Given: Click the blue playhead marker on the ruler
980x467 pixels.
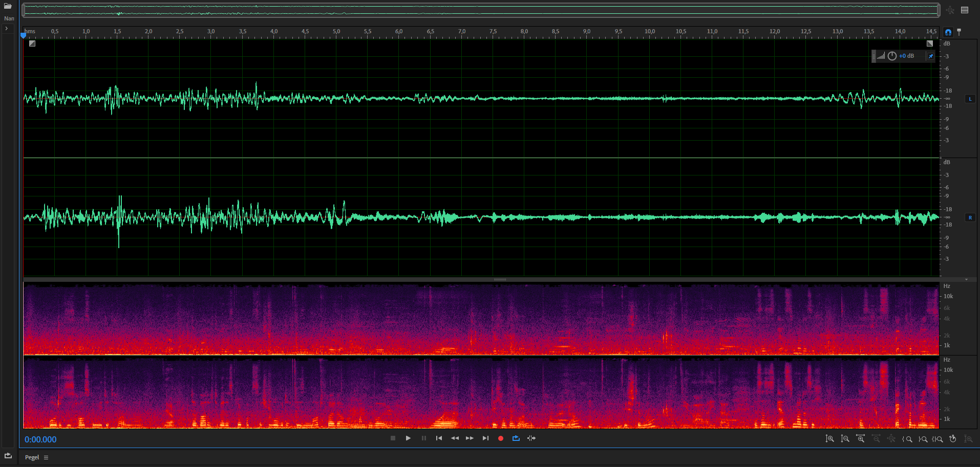Looking at the screenshot, I should (23, 35).
